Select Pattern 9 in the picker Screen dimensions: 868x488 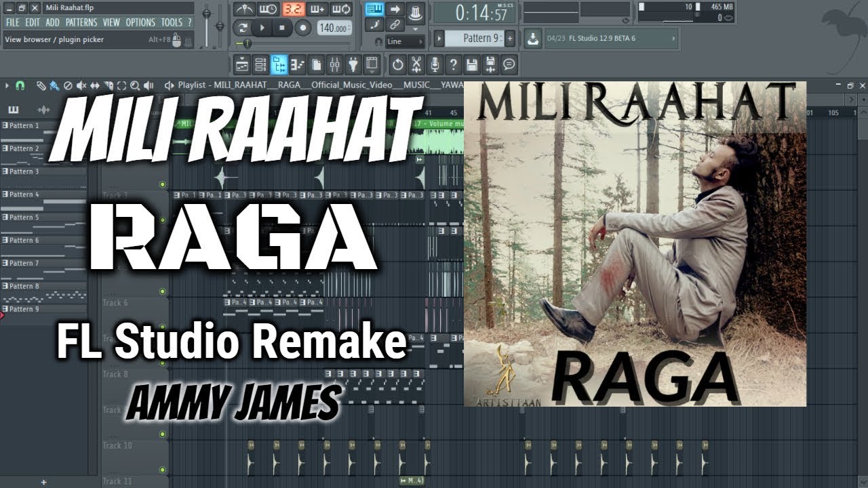[x=43, y=309]
